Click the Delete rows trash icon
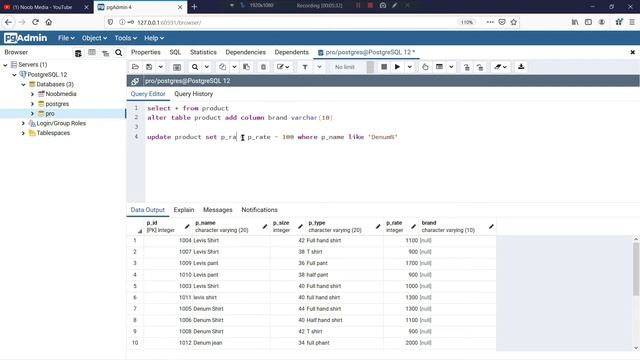Image resolution: width=640 pixels, height=360 pixels. click(x=263, y=67)
